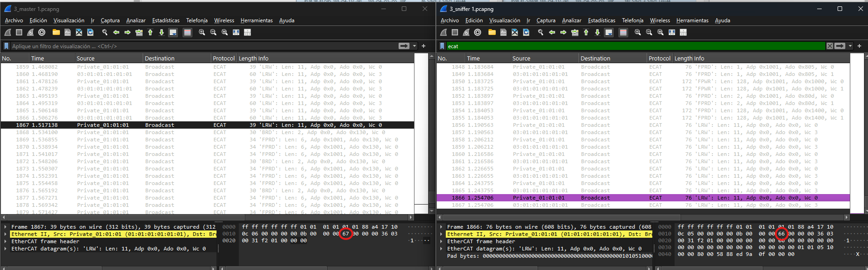
Task: Open filter history dropdown in 3_sniffer window
Action: (x=850, y=46)
